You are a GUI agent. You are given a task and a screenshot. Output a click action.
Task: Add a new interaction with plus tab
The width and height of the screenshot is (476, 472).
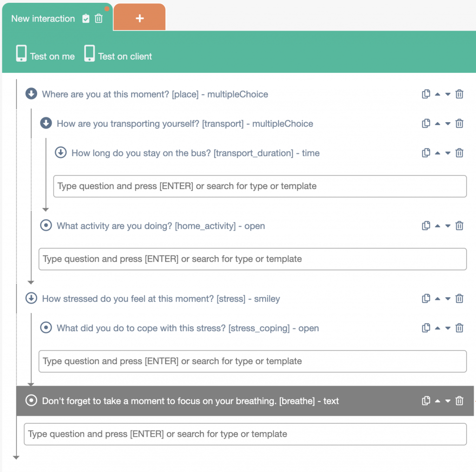point(139,18)
